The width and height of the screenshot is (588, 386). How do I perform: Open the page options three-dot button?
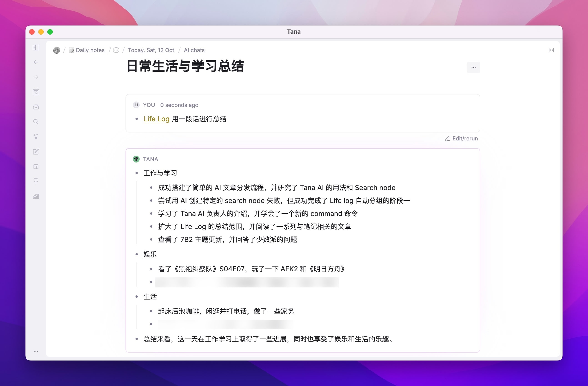(x=473, y=67)
